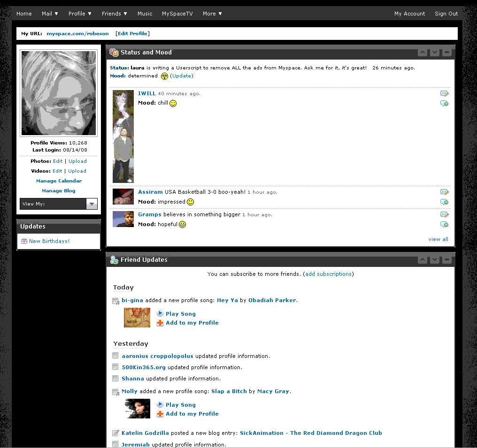Click Photos Edit link
This screenshot has height=448, width=477.
(58, 161)
